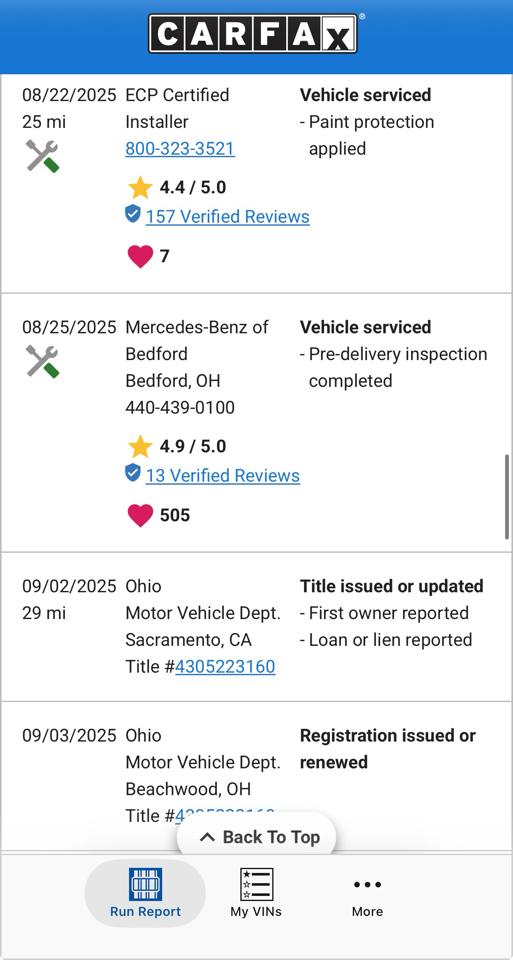This screenshot has width=513, height=960.
Task: Click the wrench icon for 08/25/2025 service
Action: 42,361
